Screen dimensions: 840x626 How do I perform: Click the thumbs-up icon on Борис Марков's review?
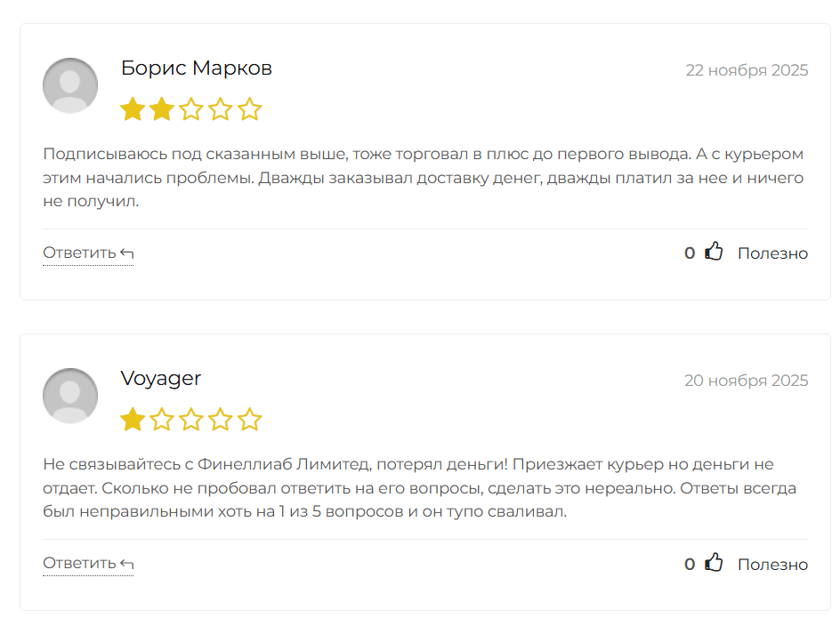tap(714, 252)
